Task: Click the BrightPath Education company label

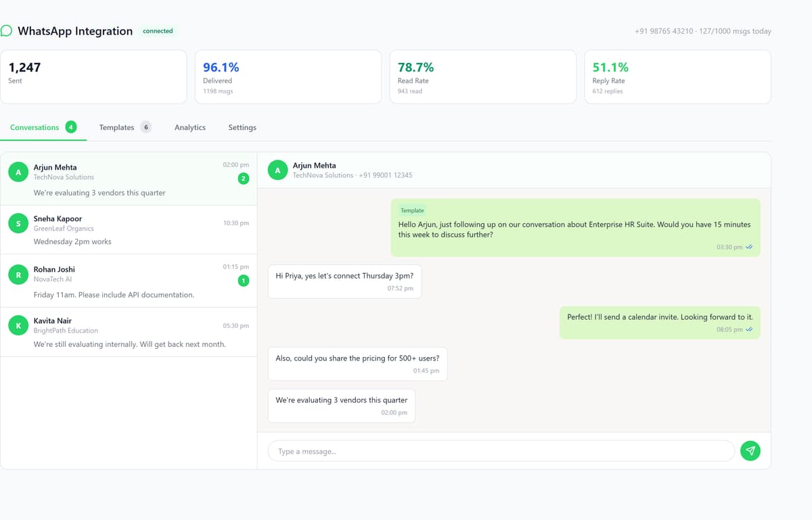Action: tap(66, 331)
